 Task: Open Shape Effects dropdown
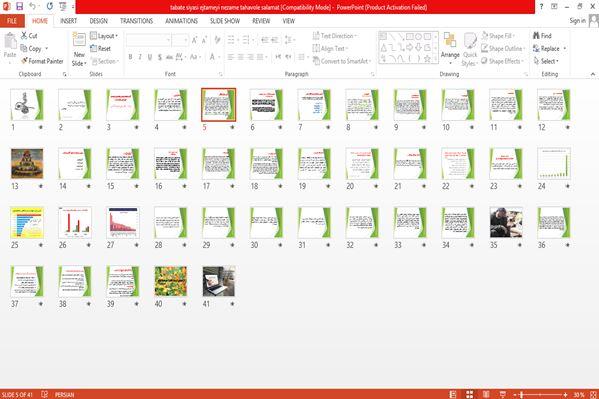[503, 61]
